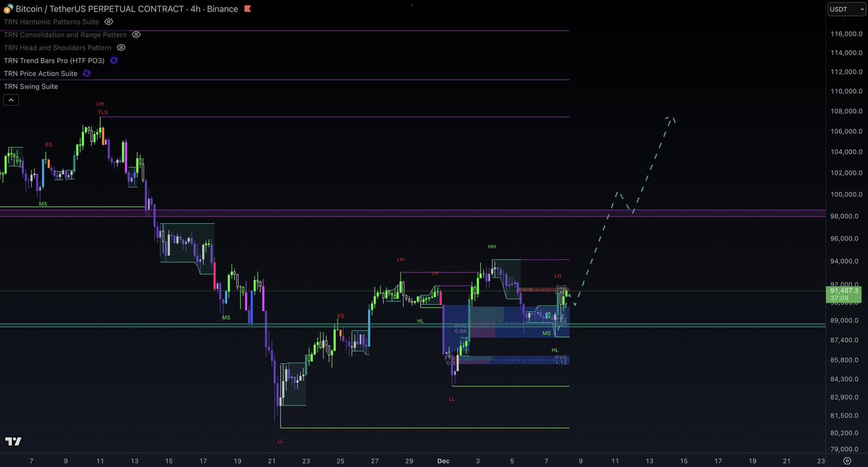Toggle visibility of TRN Head and Shoulders Pattern
The width and height of the screenshot is (868, 467).
120,48
